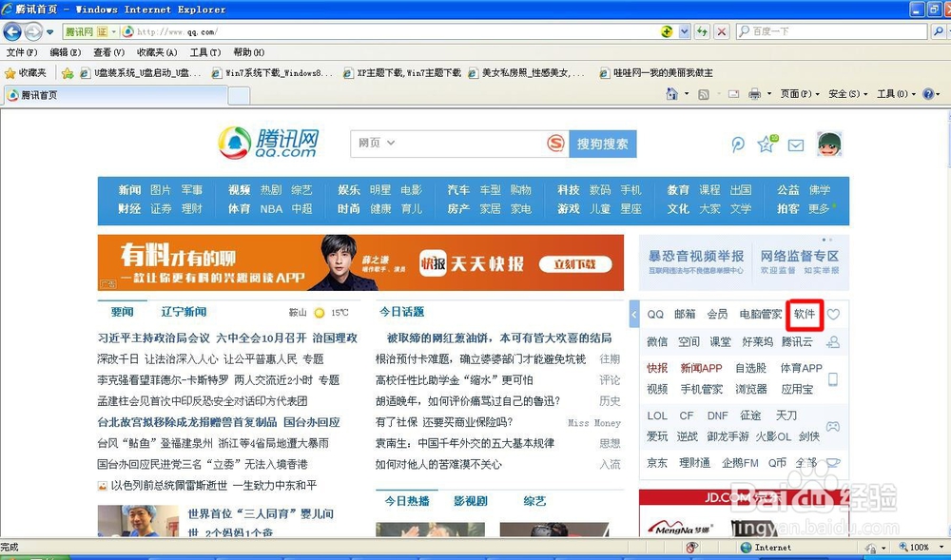Click the orange Sogou S icon
The width and height of the screenshot is (951, 560).
tap(555, 143)
